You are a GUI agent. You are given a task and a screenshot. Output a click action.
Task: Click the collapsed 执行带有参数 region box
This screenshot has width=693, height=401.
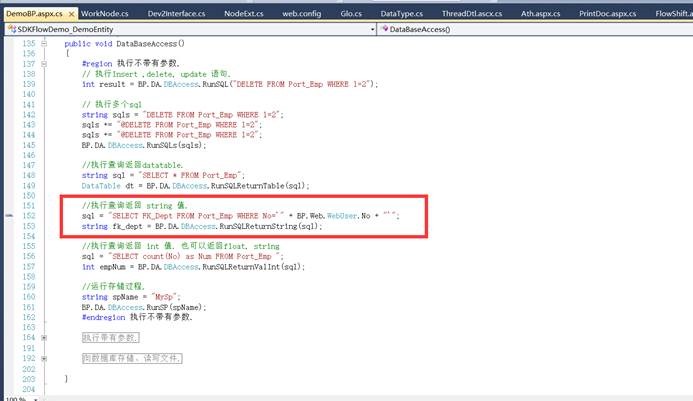(x=110, y=338)
